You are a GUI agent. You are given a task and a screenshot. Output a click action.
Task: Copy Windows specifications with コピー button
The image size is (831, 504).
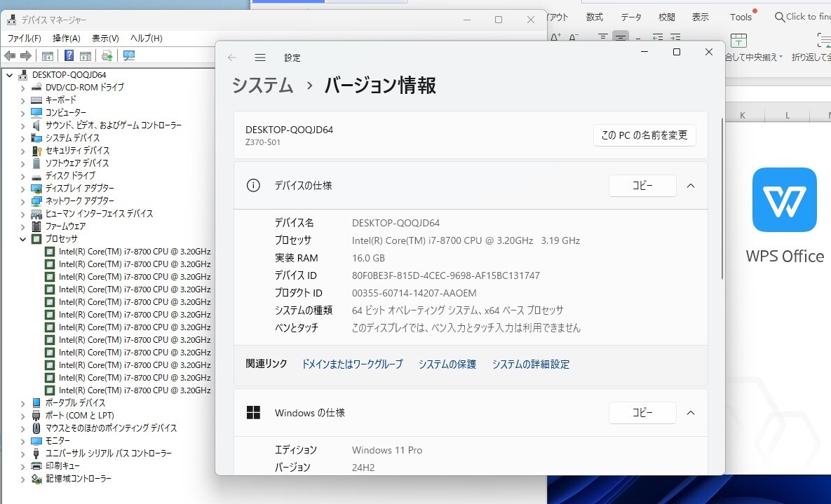coord(642,412)
